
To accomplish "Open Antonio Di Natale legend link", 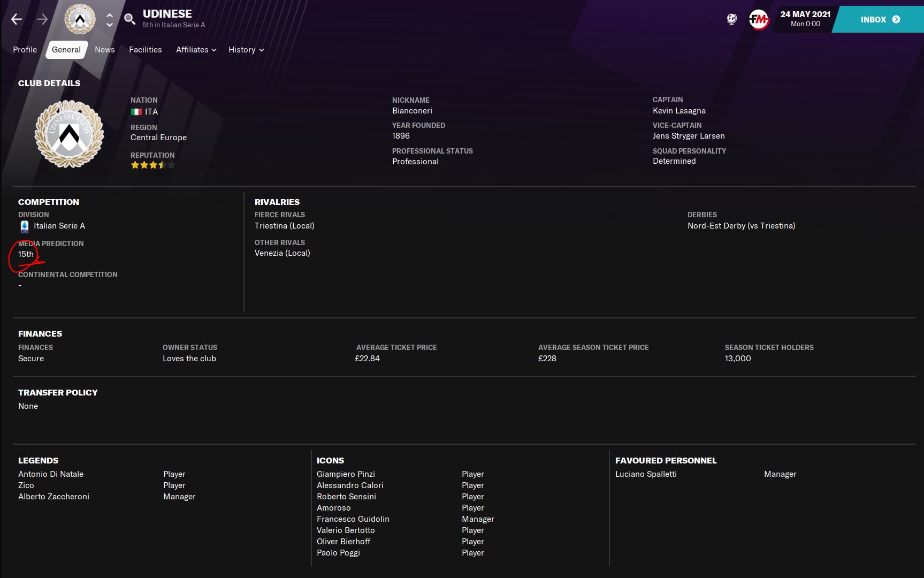I will coord(51,474).
